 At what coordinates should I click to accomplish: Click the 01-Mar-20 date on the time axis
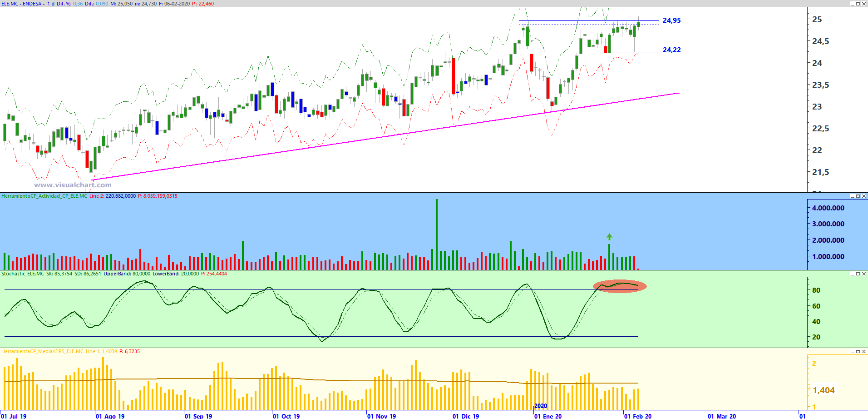click(722, 416)
